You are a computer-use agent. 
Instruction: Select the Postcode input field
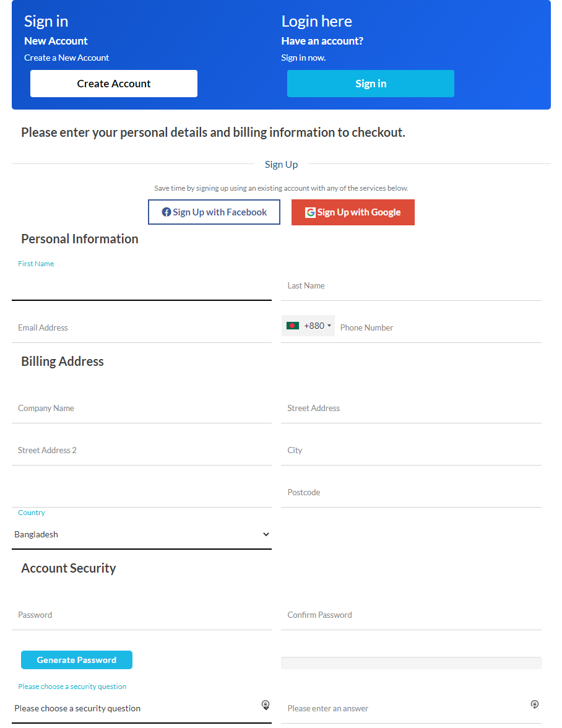pyautogui.click(x=411, y=493)
